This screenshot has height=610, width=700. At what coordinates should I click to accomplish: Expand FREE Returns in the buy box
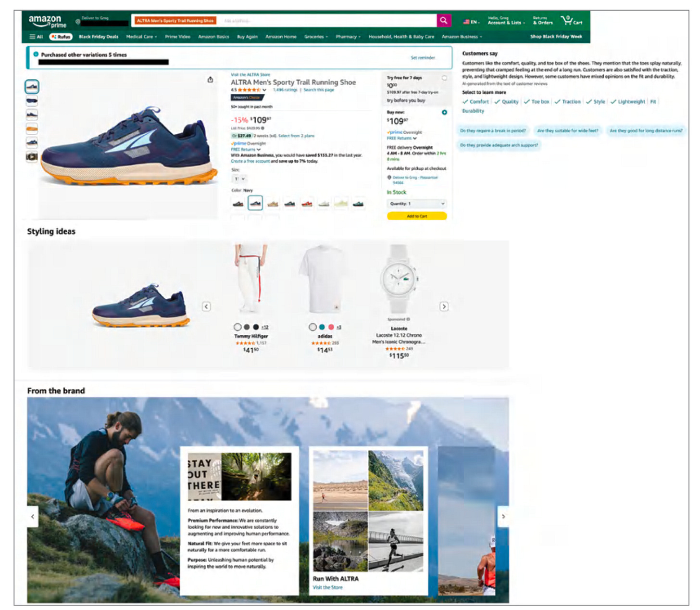tap(402, 138)
